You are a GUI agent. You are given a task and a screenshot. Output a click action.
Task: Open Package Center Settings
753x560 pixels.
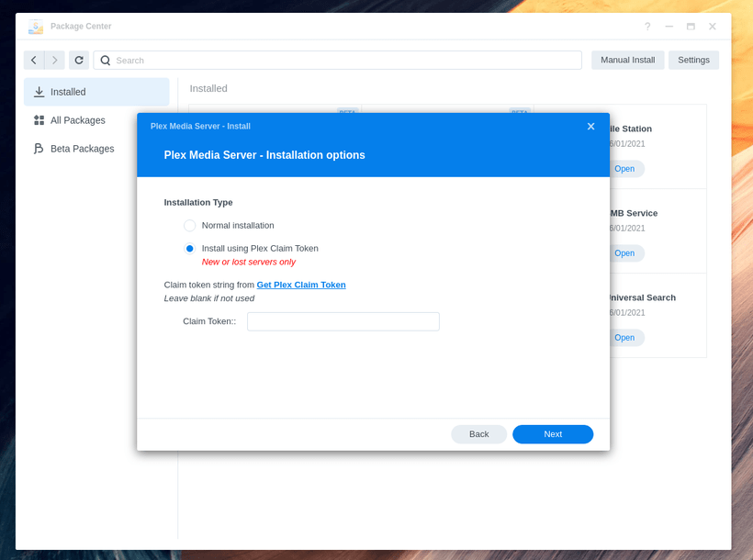[693, 60]
